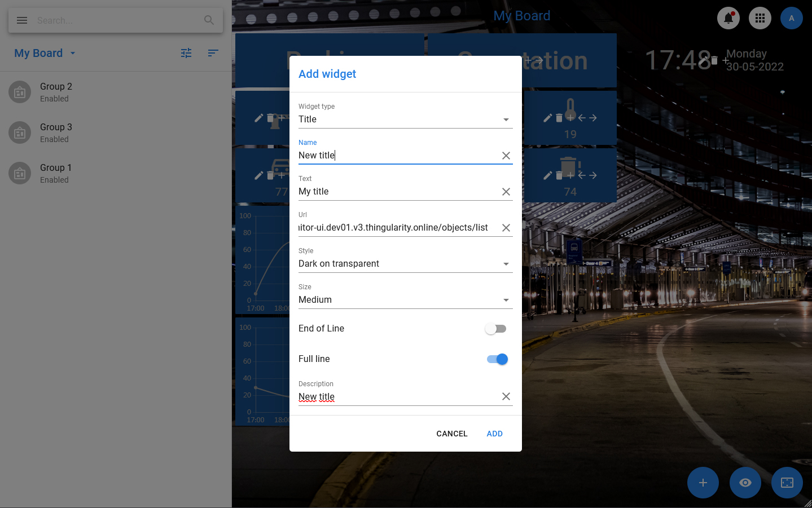Open the Widget type dropdown

coord(405,120)
